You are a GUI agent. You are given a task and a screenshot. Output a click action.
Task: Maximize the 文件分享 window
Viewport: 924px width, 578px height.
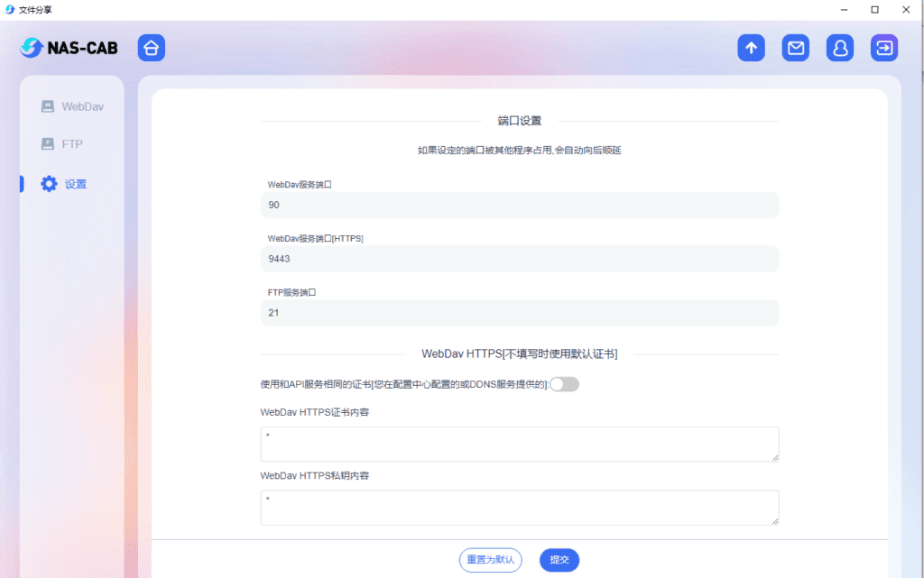tap(874, 10)
